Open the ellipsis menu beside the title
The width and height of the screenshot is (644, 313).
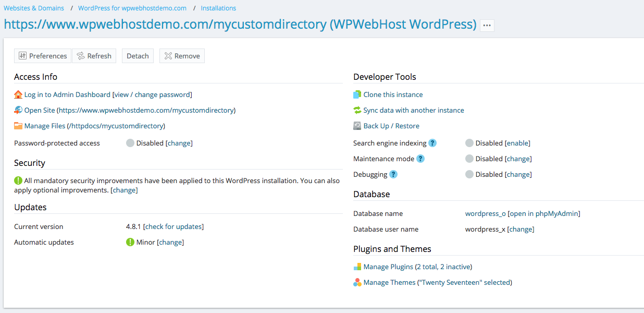[487, 25]
